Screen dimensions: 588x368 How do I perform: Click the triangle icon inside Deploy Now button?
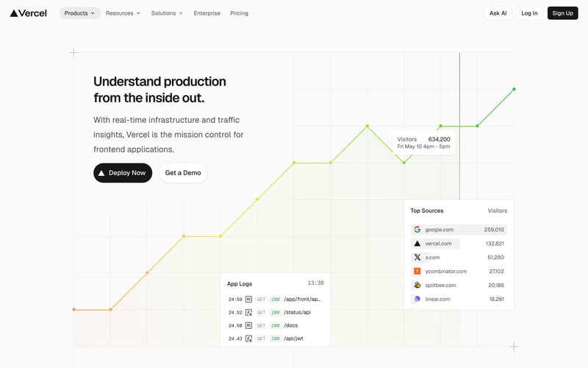point(101,173)
